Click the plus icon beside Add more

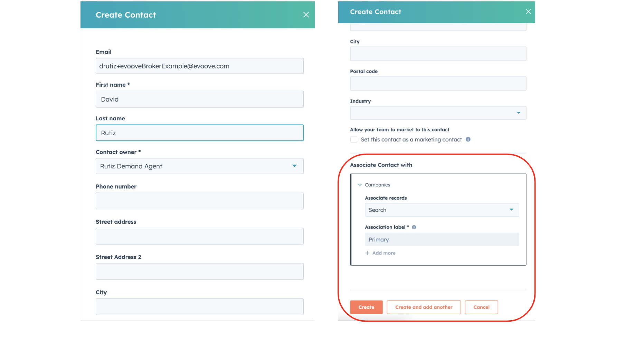(367, 253)
